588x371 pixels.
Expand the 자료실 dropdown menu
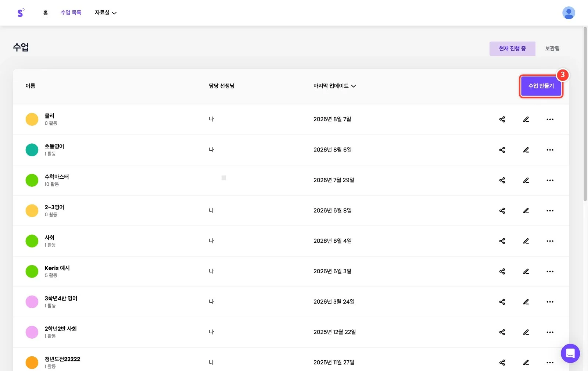105,13
